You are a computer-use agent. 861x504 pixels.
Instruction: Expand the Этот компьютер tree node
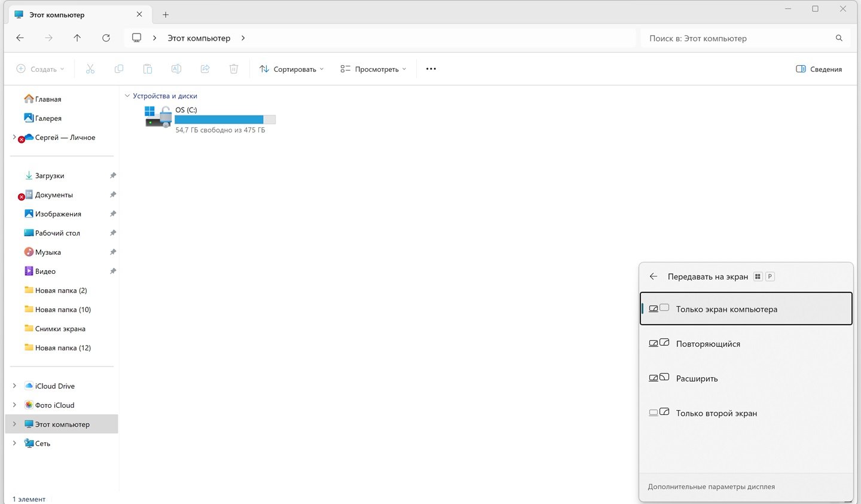(x=14, y=424)
